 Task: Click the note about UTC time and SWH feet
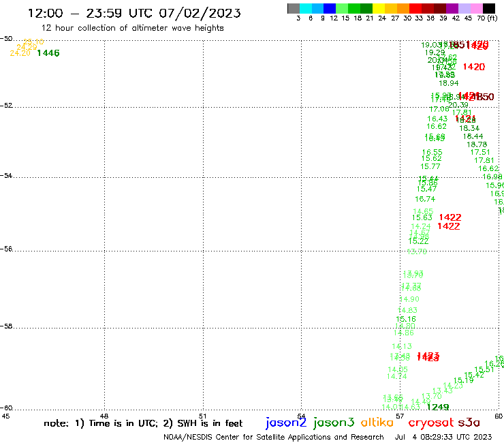pos(143,423)
